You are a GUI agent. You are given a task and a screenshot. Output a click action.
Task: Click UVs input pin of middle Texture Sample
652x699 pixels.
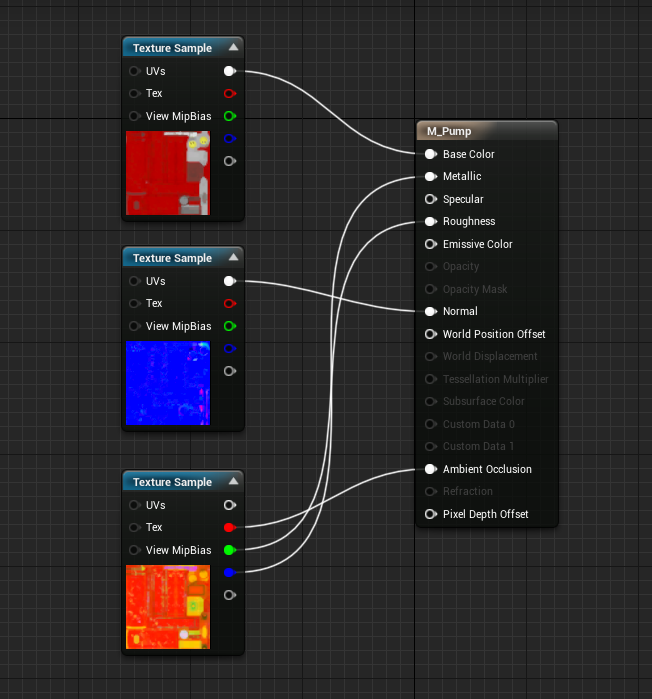[x=135, y=281]
